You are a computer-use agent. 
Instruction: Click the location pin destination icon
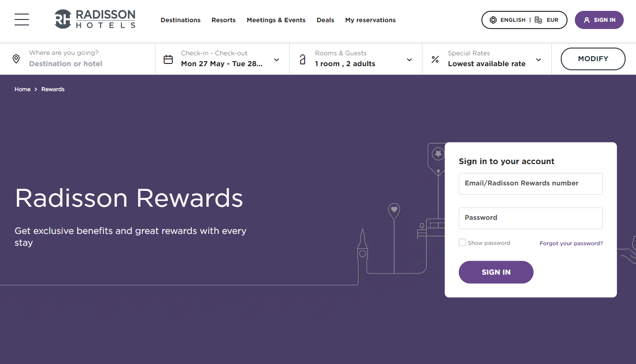(16, 59)
